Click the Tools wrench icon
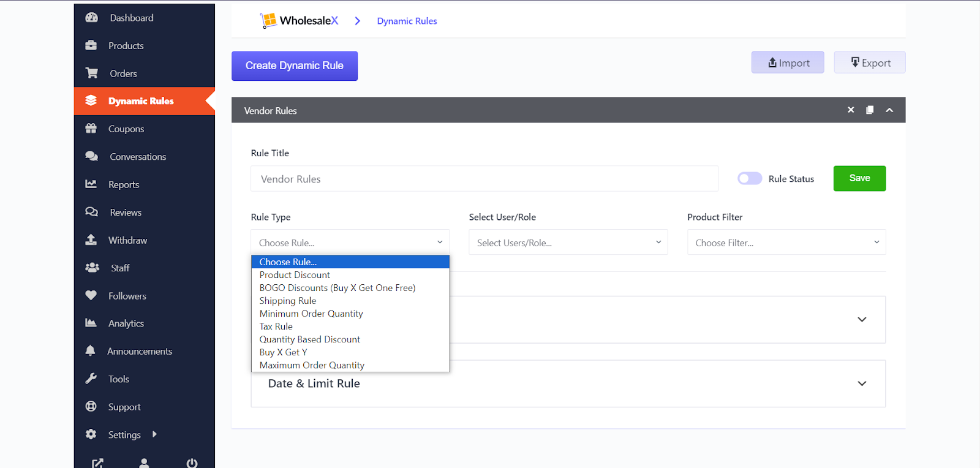The height and width of the screenshot is (468, 980). pyautogui.click(x=91, y=379)
